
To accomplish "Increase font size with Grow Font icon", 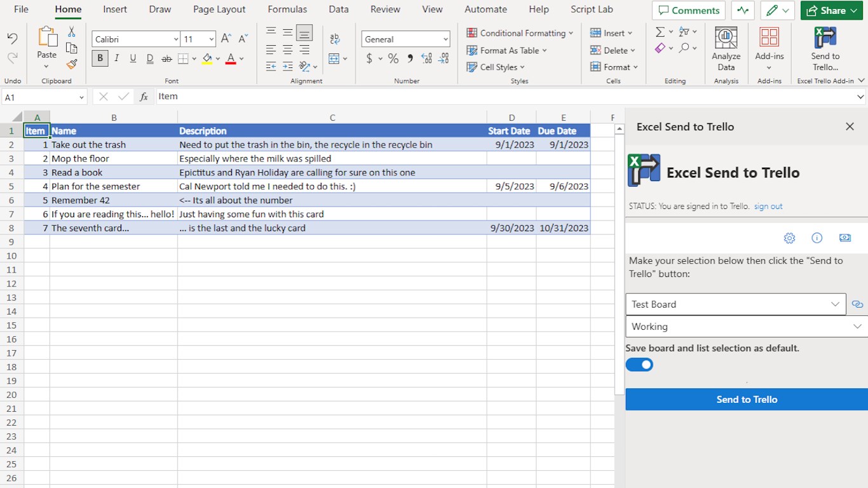I will pyautogui.click(x=226, y=39).
